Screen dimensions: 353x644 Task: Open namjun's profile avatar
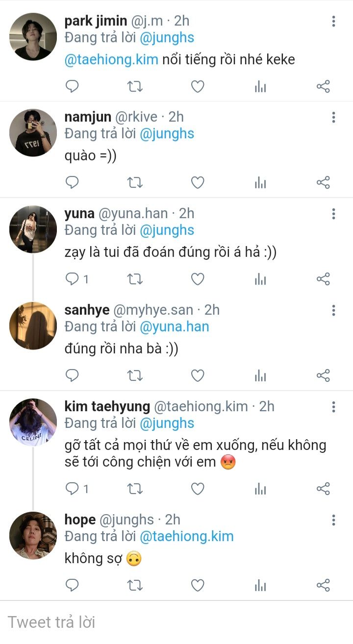tap(33, 133)
